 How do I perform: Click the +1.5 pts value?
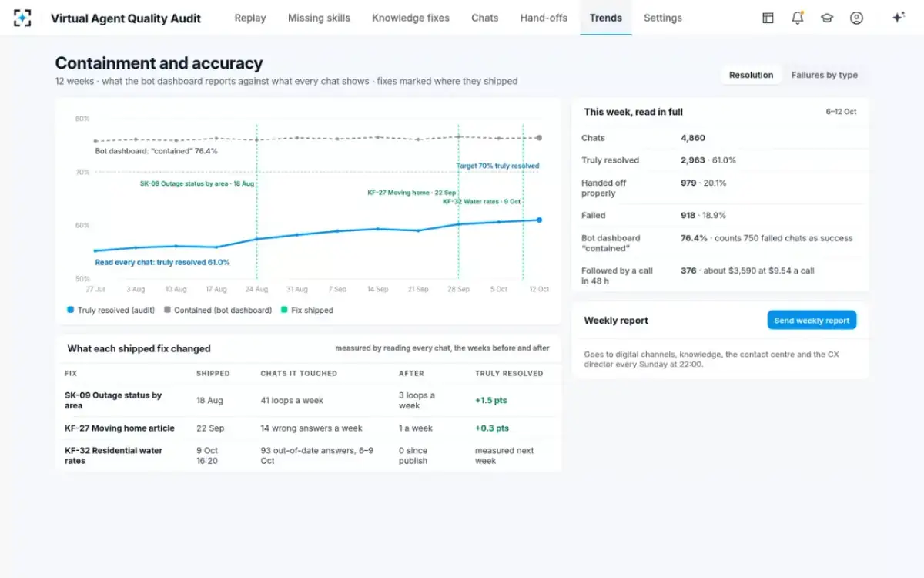(x=491, y=400)
